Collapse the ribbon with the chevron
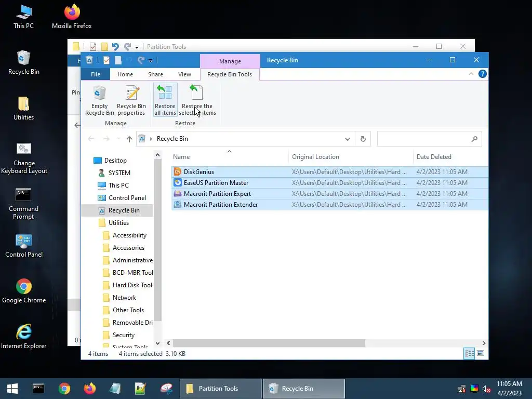Viewport: 532px width, 399px height. pos(471,74)
